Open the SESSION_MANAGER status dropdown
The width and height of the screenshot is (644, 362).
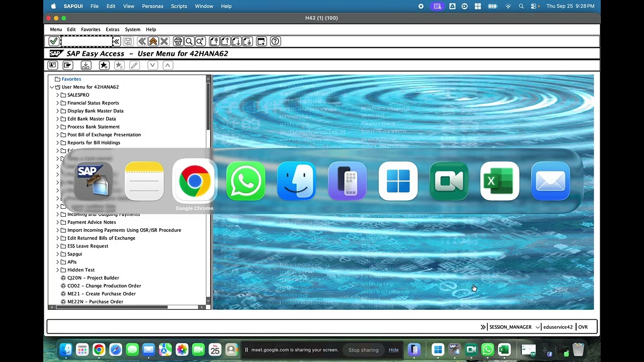pos(537,327)
